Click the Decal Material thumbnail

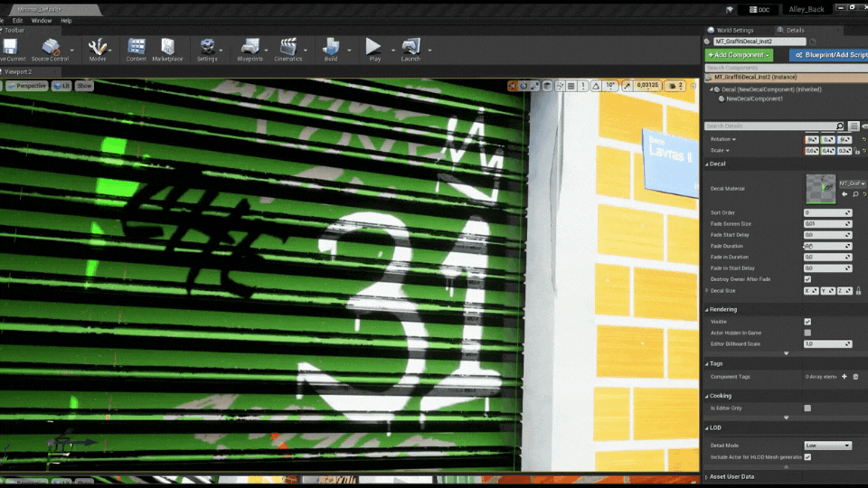820,189
